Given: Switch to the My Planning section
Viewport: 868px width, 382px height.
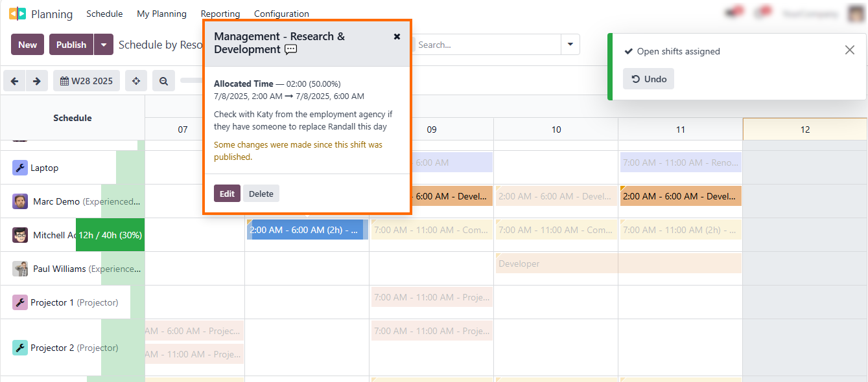Looking at the screenshot, I should point(161,14).
